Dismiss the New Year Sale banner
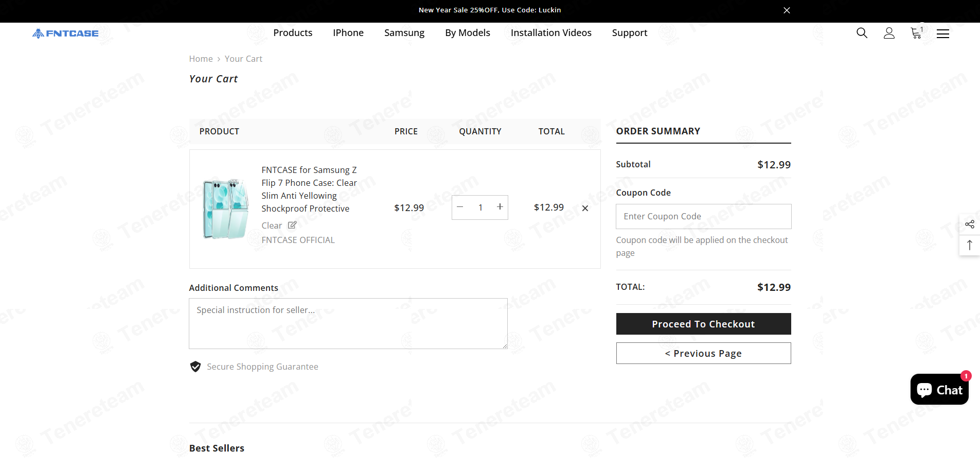The width and height of the screenshot is (980, 468). point(787,10)
